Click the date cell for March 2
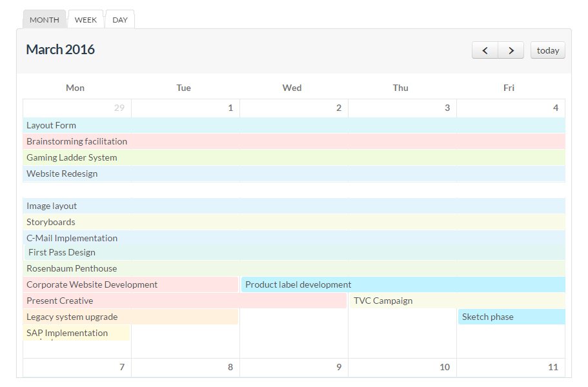Screen dimensions: 588x387 (x=294, y=108)
